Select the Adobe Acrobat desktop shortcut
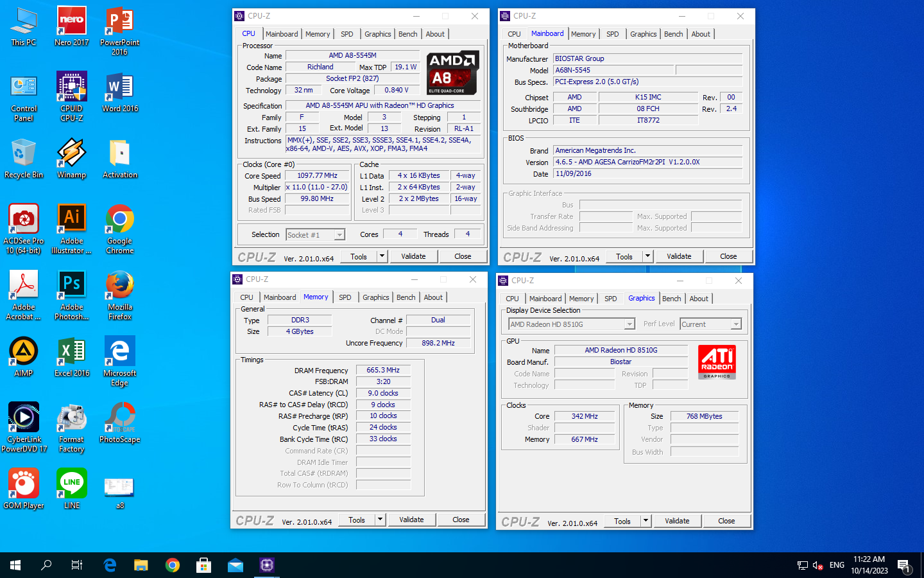This screenshot has width=924, height=578. pyautogui.click(x=24, y=295)
